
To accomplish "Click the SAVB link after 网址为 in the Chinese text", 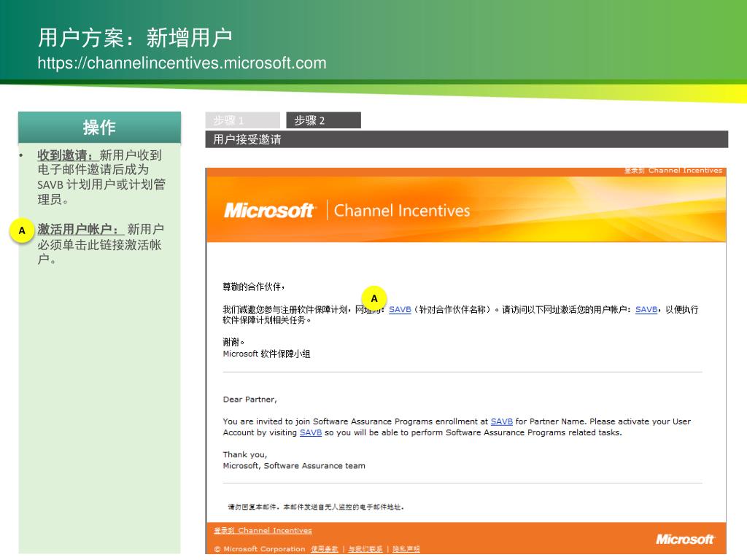I will (400, 309).
